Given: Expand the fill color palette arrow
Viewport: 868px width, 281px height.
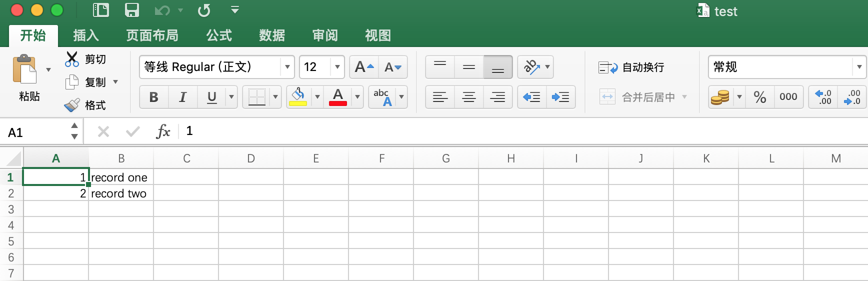Looking at the screenshot, I should tap(317, 97).
